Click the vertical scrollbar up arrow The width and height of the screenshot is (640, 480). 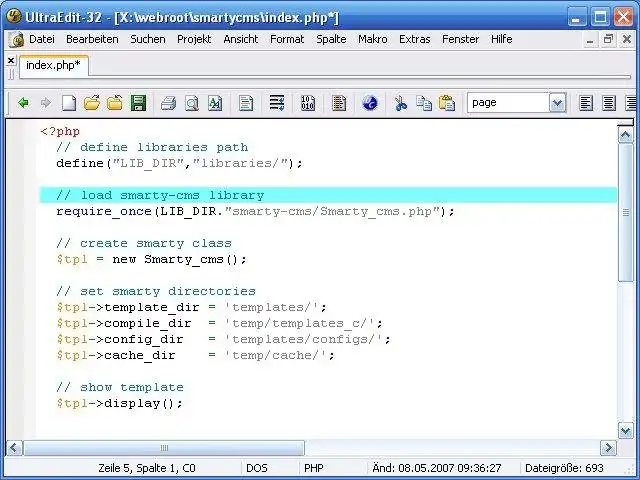tap(626, 134)
